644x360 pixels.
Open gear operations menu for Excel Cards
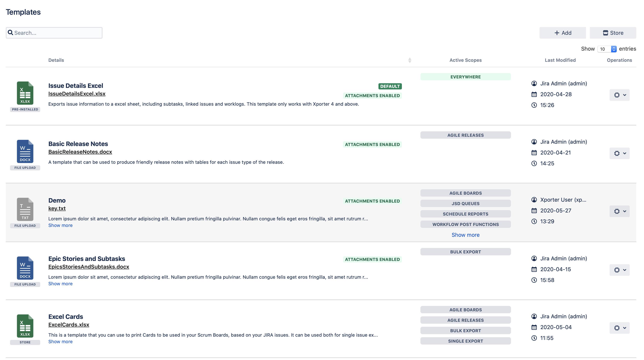[619, 328]
